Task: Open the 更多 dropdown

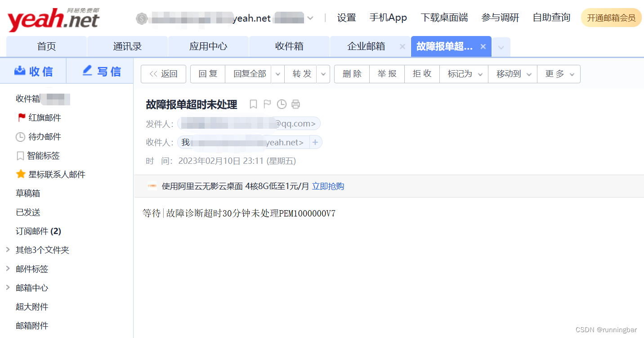Action: coord(559,74)
